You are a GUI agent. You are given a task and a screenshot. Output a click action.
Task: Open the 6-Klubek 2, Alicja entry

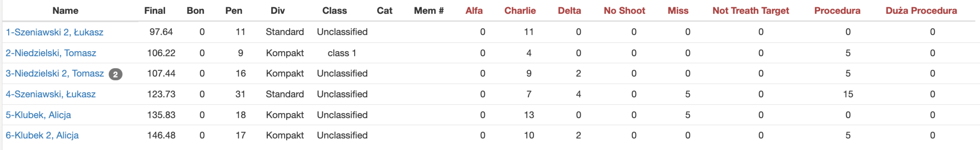point(42,135)
